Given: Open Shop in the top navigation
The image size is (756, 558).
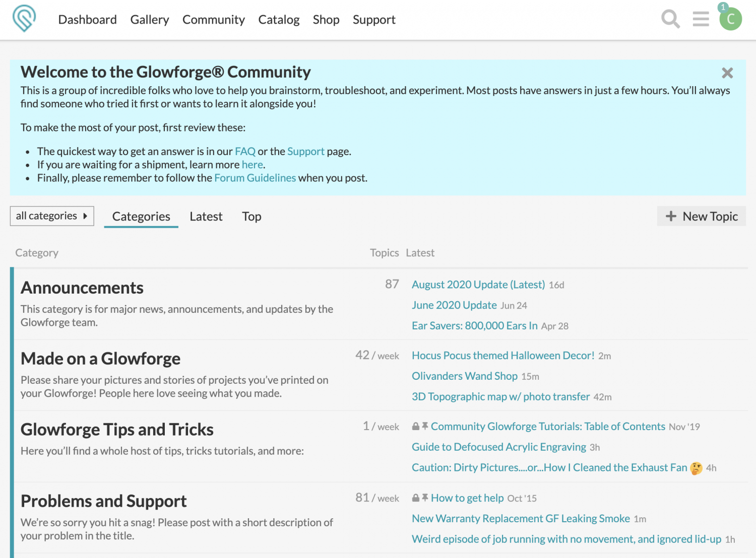Looking at the screenshot, I should pyautogui.click(x=326, y=20).
